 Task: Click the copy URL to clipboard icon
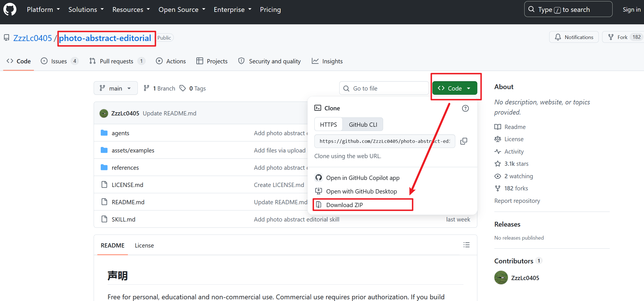coord(464,141)
